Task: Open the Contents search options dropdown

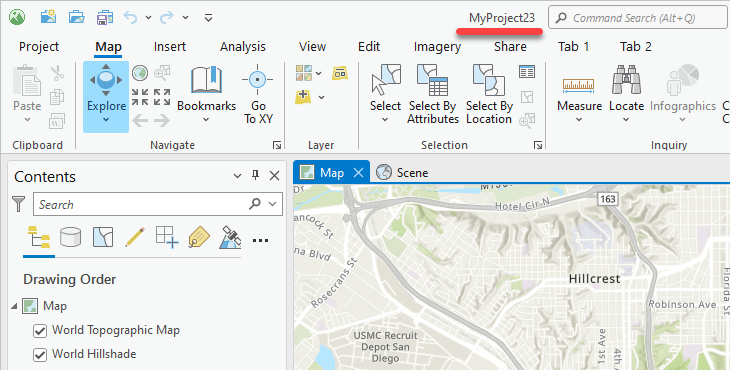Action: [x=273, y=204]
